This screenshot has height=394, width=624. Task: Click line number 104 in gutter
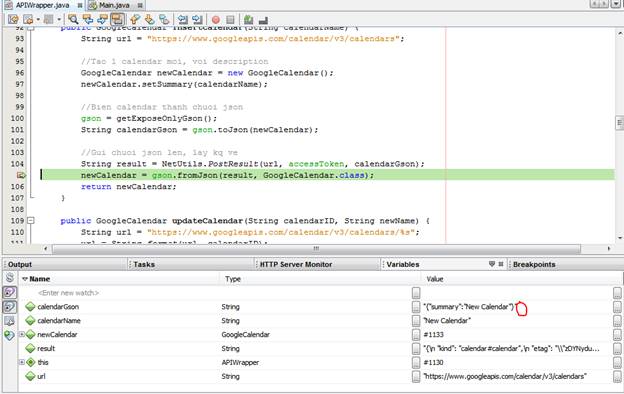pos(18,164)
